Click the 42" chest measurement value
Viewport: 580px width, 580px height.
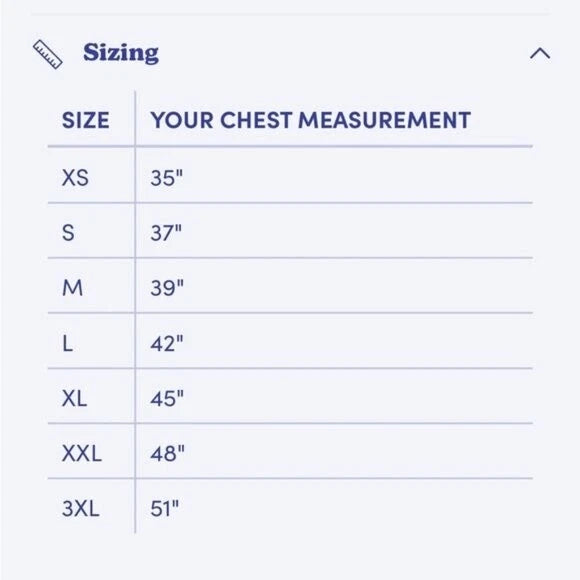[166, 344]
